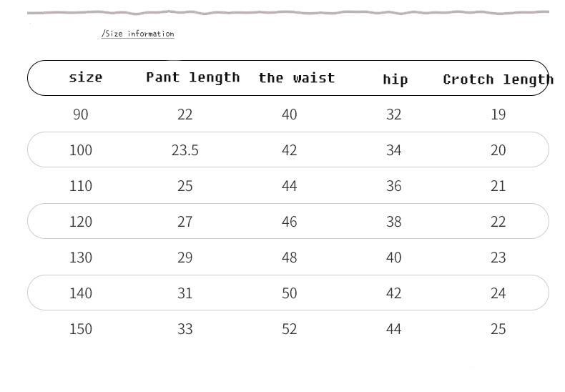Screen dimensions: 565x392
Task: Click pant length 33 in the 150 row
Action: (185, 329)
